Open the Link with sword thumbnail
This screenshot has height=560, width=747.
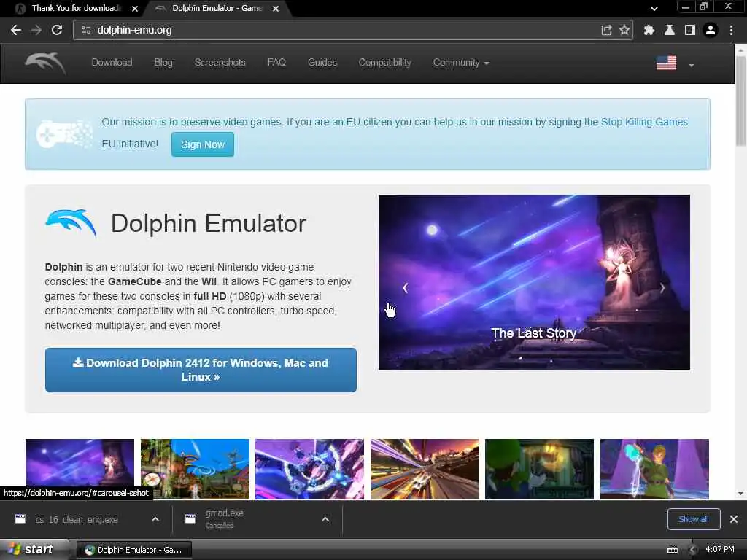[654, 469]
